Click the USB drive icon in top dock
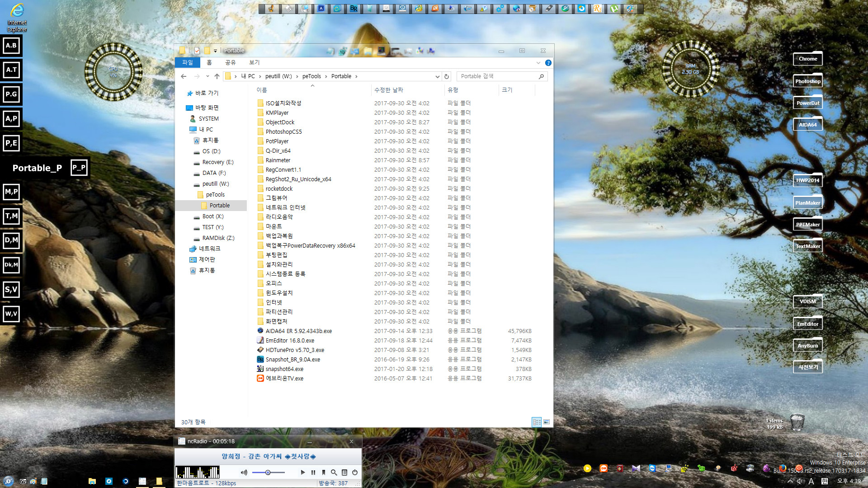 point(549,8)
